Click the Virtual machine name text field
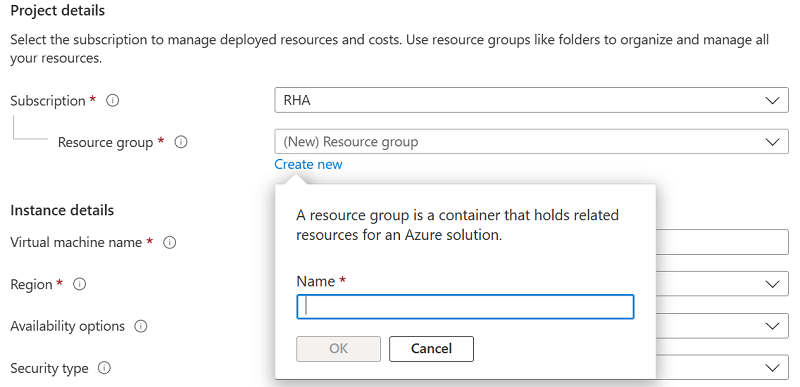Screen dimensions: 800x387 click(x=722, y=242)
